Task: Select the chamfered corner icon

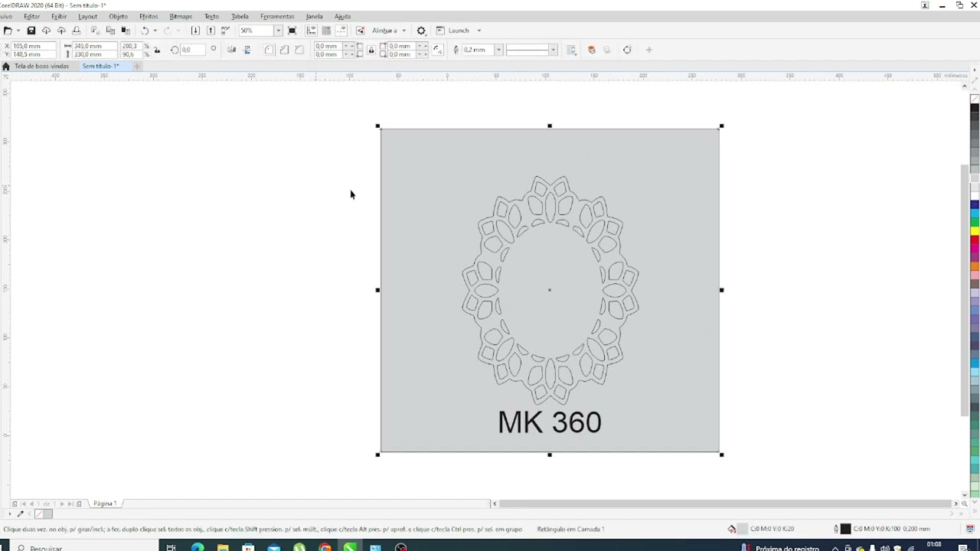Action: [x=299, y=50]
